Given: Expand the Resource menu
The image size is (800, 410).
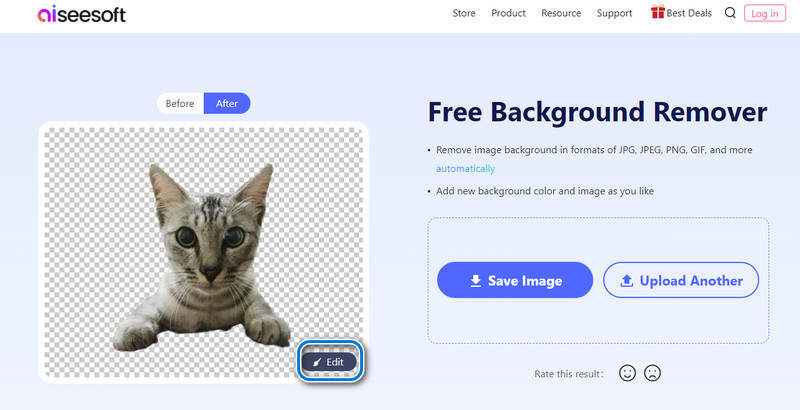Looking at the screenshot, I should click(561, 14).
